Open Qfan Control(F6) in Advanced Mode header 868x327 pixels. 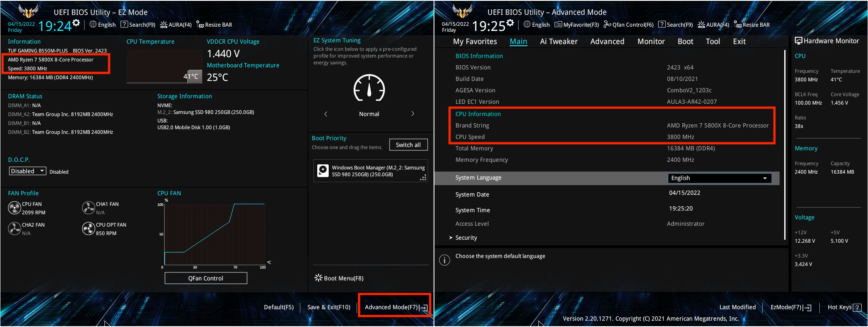coord(629,25)
